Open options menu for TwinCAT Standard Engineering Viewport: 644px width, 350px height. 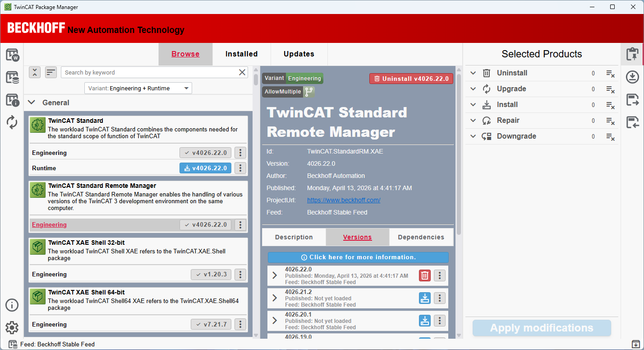[240, 153]
